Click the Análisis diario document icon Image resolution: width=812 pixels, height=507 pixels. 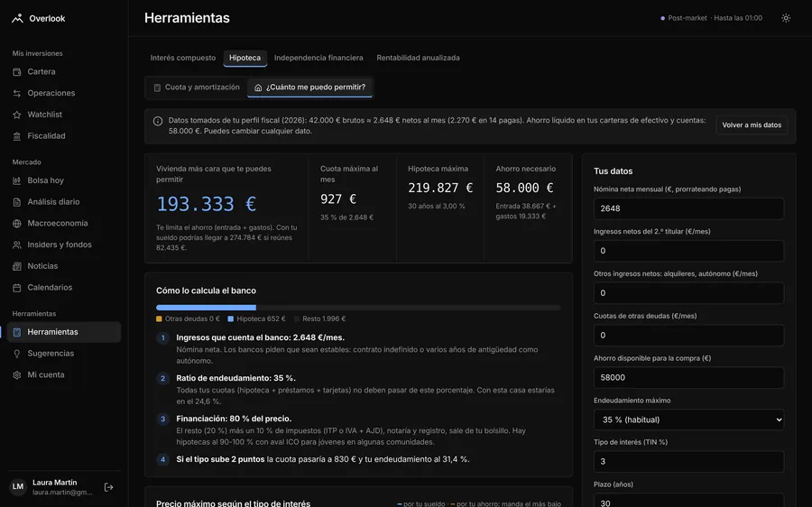click(16, 202)
